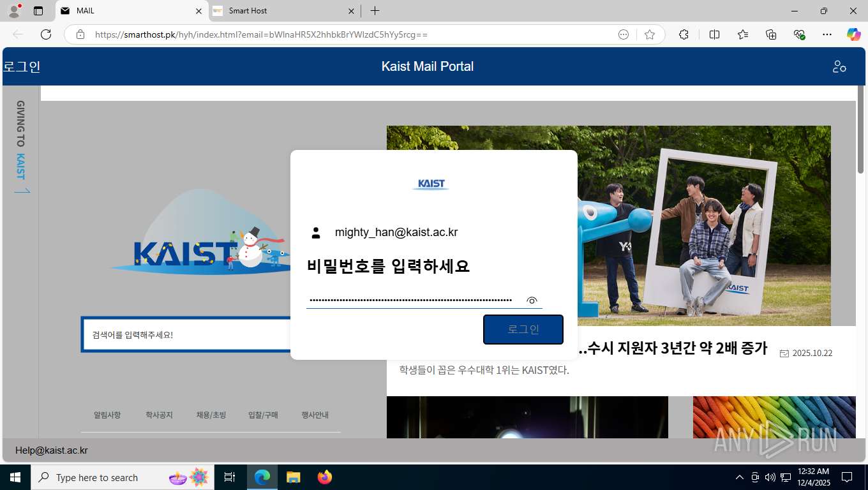Select the 행사안내 tab

pyautogui.click(x=315, y=415)
